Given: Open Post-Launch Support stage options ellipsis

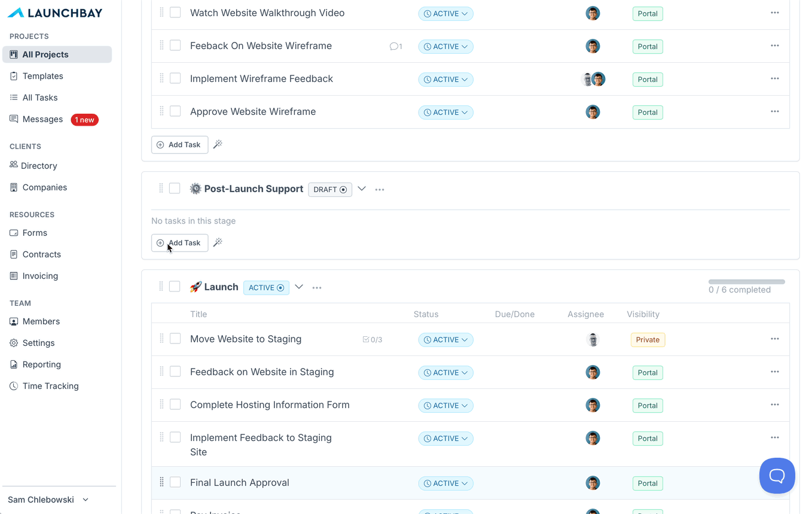Looking at the screenshot, I should click(x=379, y=189).
